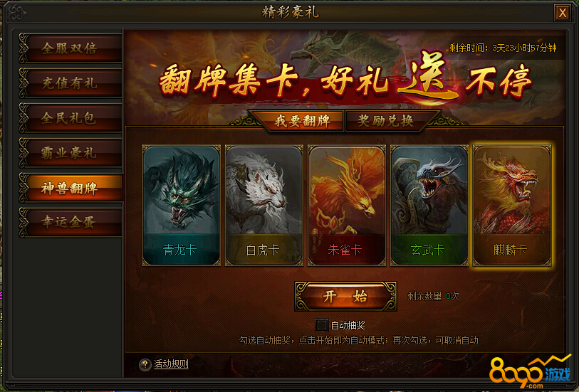The width and height of the screenshot is (579, 392).
Task: Switch to the 奖励兑换 tab
Action: point(385,121)
